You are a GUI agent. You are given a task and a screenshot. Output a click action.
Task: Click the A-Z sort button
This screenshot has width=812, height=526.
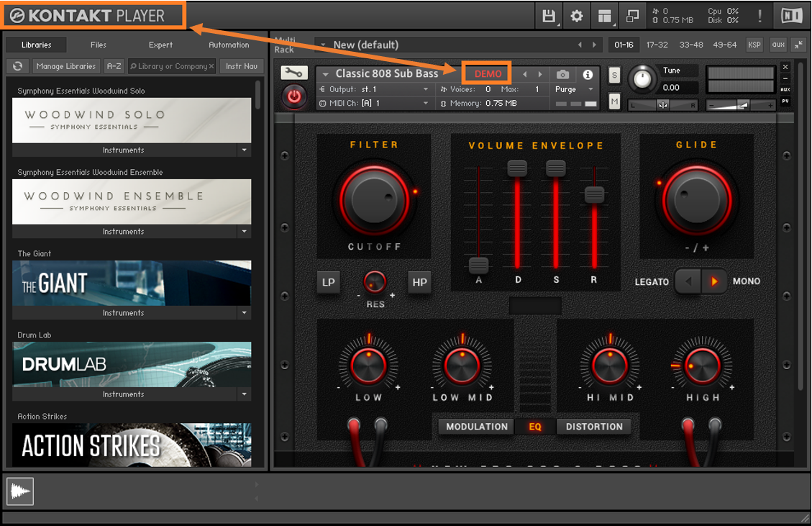pyautogui.click(x=114, y=66)
